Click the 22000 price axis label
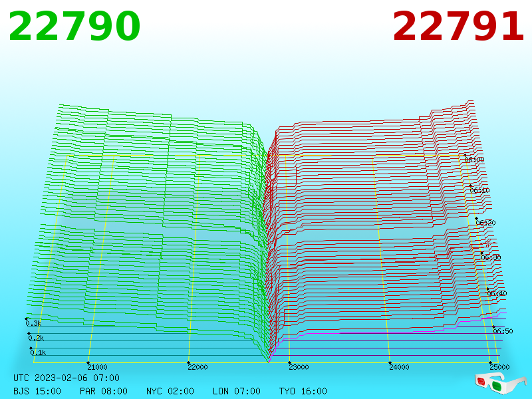 point(198,367)
